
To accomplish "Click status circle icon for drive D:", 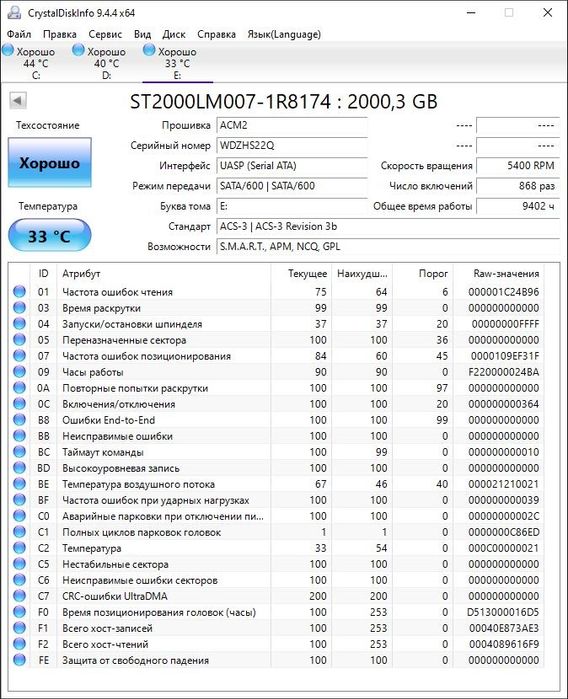I will tap(78, 50).
